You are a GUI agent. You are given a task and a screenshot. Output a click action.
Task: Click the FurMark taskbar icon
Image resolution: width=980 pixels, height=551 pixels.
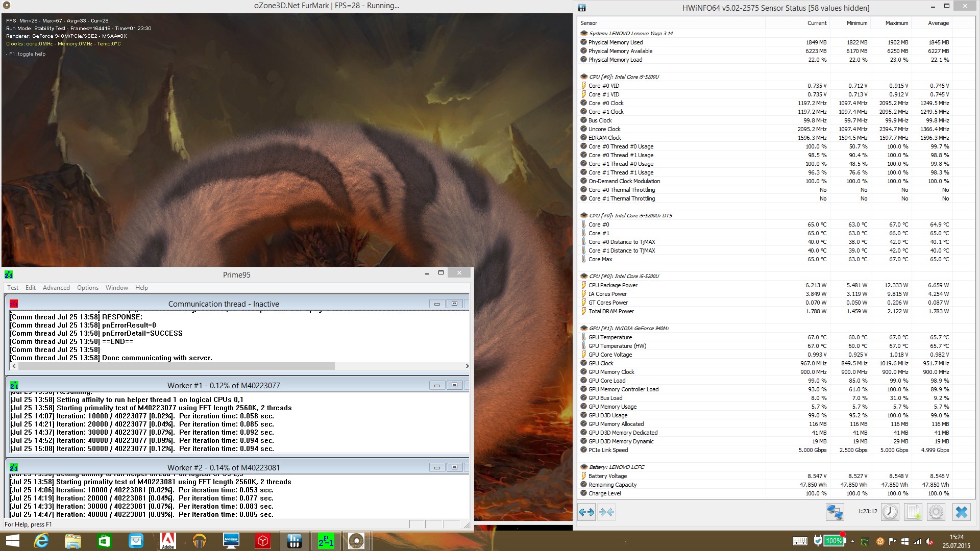click(x=356, y=541)
